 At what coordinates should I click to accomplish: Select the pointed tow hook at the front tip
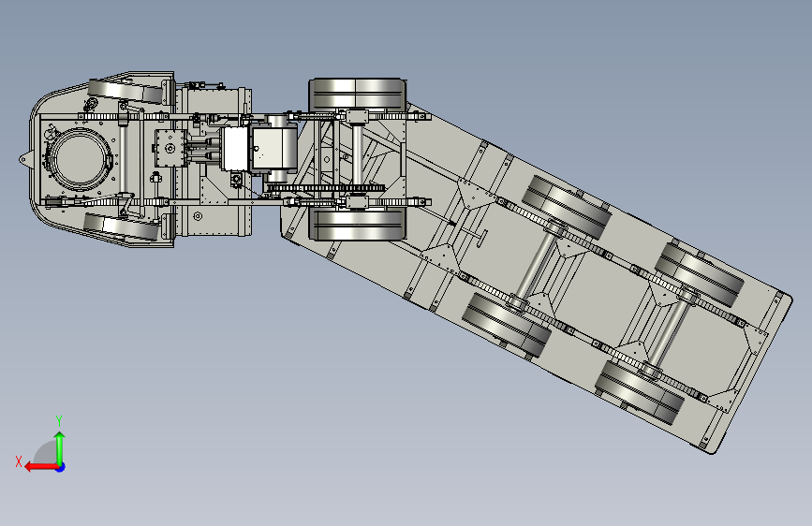coord(25,159)
